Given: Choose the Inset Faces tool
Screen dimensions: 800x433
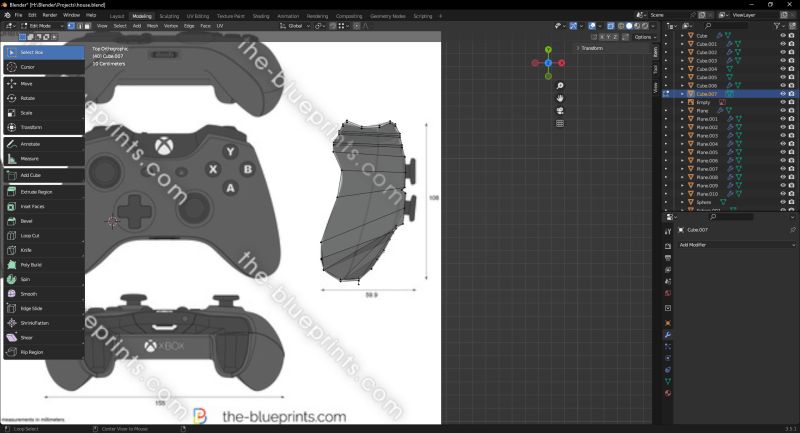Looking at the screenshot, I should [44, 207].
